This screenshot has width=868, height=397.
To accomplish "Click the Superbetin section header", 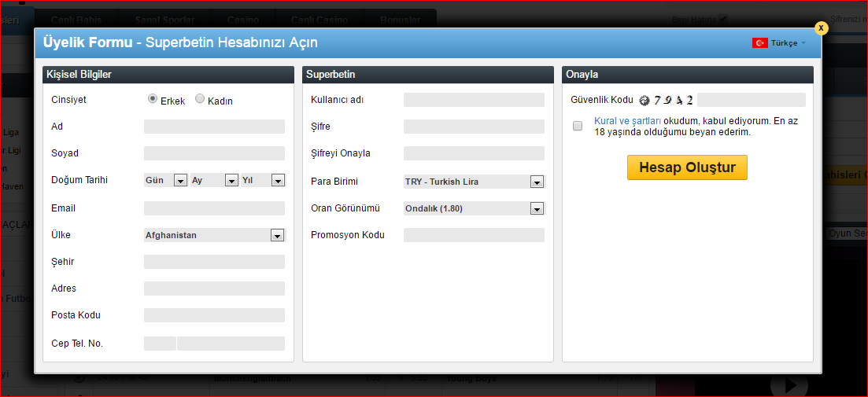I will 428,75.
